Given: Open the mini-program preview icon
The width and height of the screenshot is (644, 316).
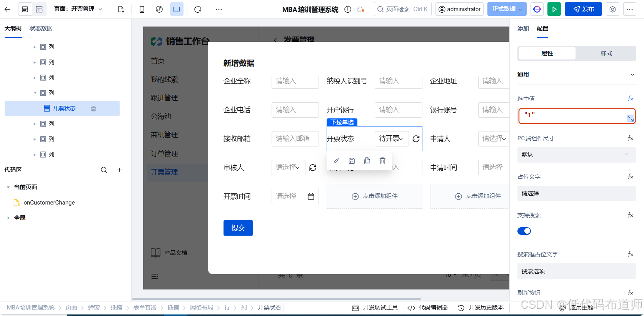Looking at the screenshot, I should 159,9.
